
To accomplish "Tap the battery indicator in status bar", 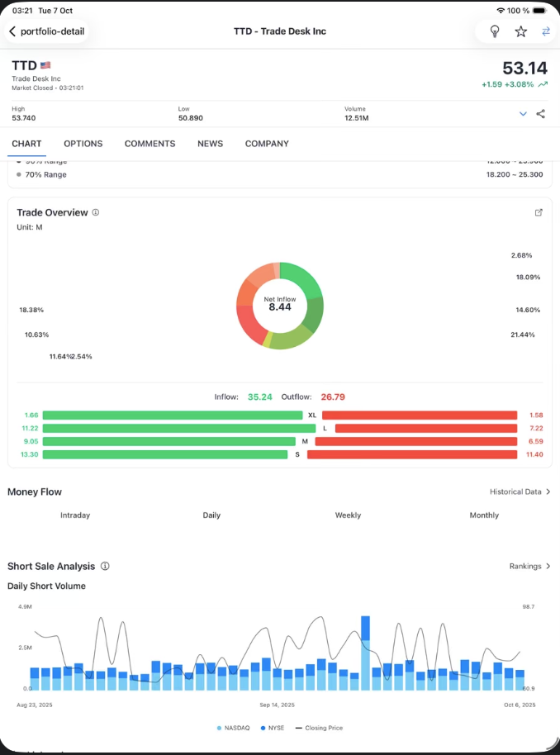I will 540,10.
